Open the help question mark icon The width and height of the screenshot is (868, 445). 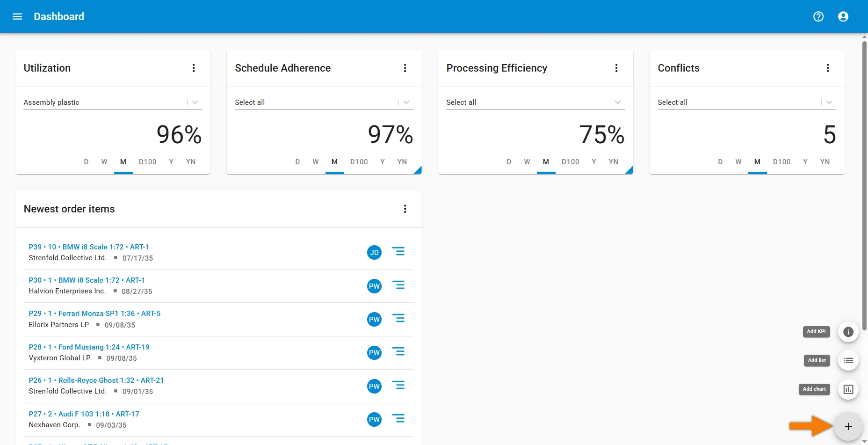pos(818,16)
